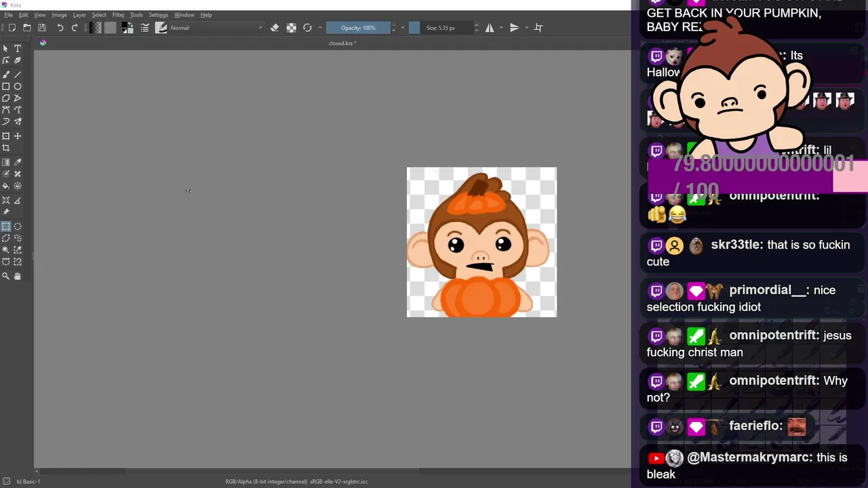Select the Pan hand tool
This screenshot has width=868, height=488.
(18, 276)
